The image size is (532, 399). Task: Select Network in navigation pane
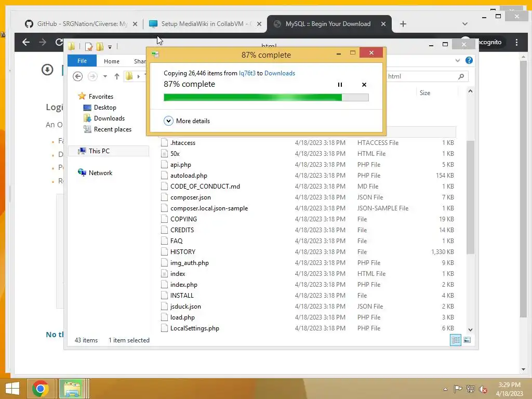(100, 172)
